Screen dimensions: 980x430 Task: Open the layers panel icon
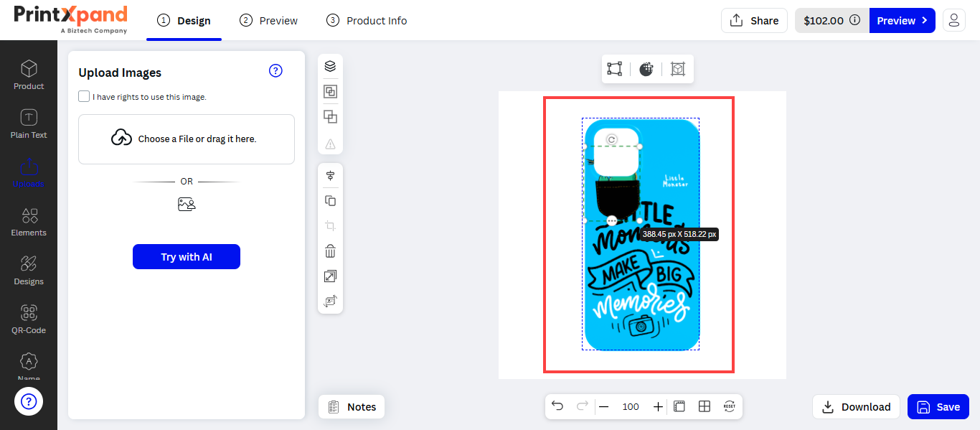[330, 66]
